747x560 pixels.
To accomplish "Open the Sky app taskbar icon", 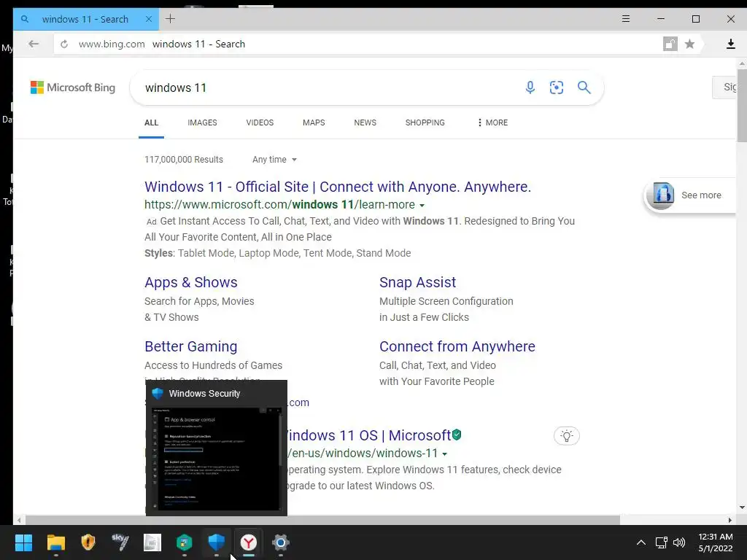I will (x=120, y=542).
